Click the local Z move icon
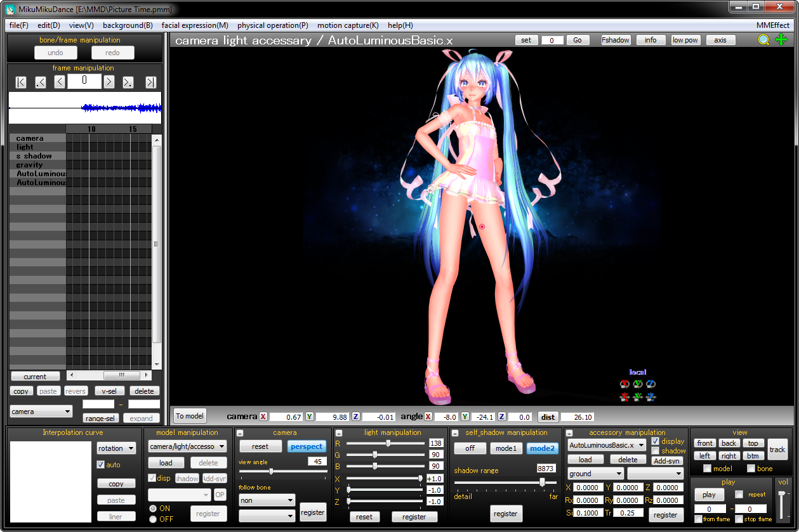Image resolution: width=799 pixels, height=532 pixels. pos(651,398)
